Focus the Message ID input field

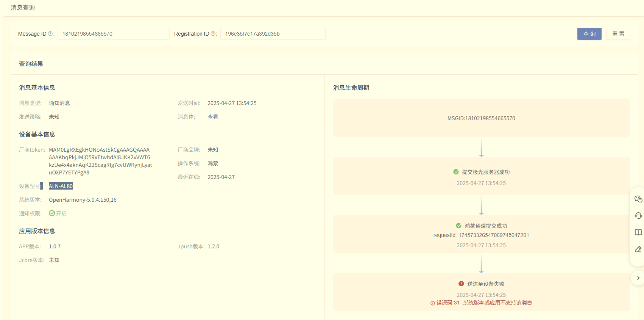[x=113, y=34]
